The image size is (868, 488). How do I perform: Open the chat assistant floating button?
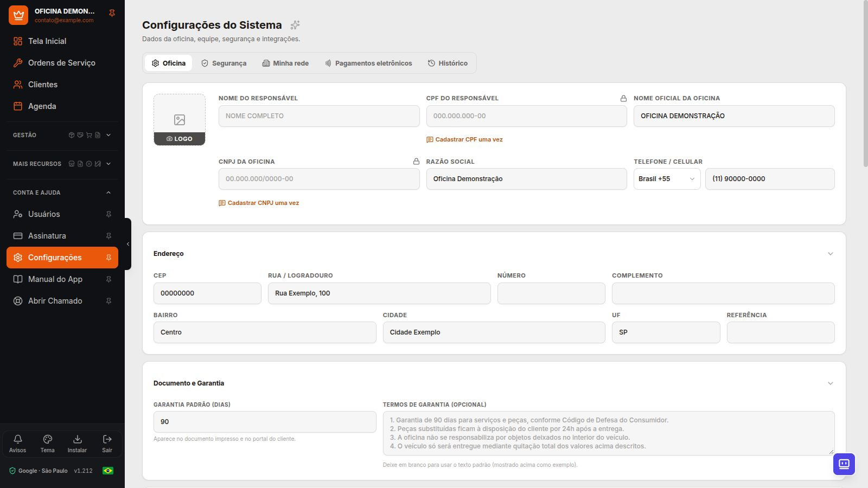coord(844,464)
